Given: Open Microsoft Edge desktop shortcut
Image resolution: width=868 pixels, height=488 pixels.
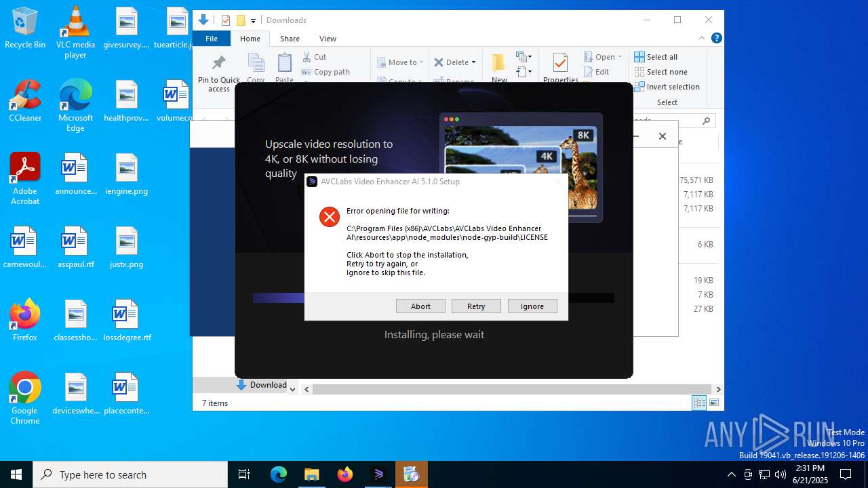Looking at the screenshot, I should point(75,105).
